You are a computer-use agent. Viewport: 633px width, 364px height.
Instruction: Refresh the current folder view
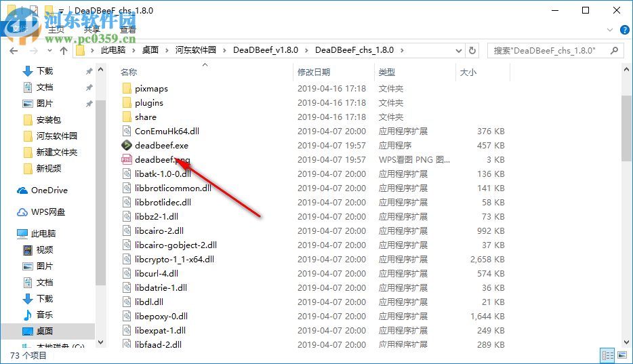(472, 50)
